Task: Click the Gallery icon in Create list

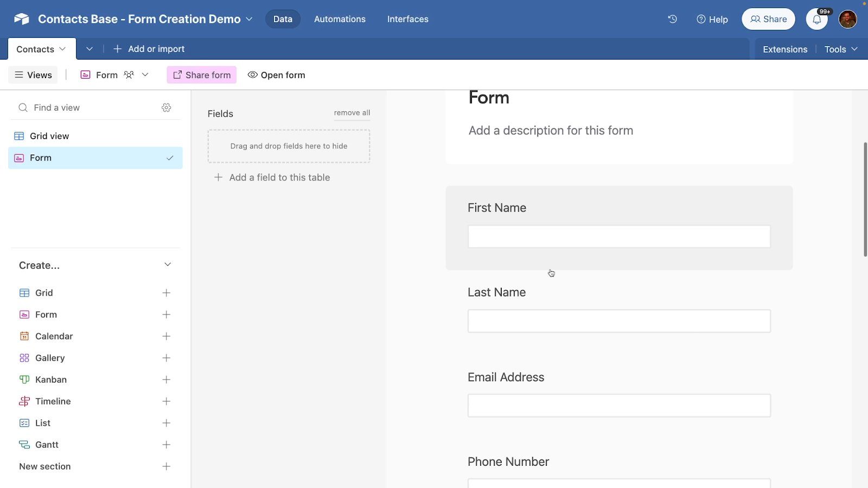Action: (24, 358)
